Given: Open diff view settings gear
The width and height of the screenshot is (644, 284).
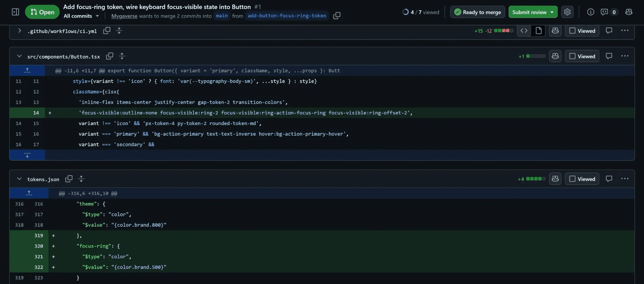Looking at the screenshot, I should [x=567, y=12].
